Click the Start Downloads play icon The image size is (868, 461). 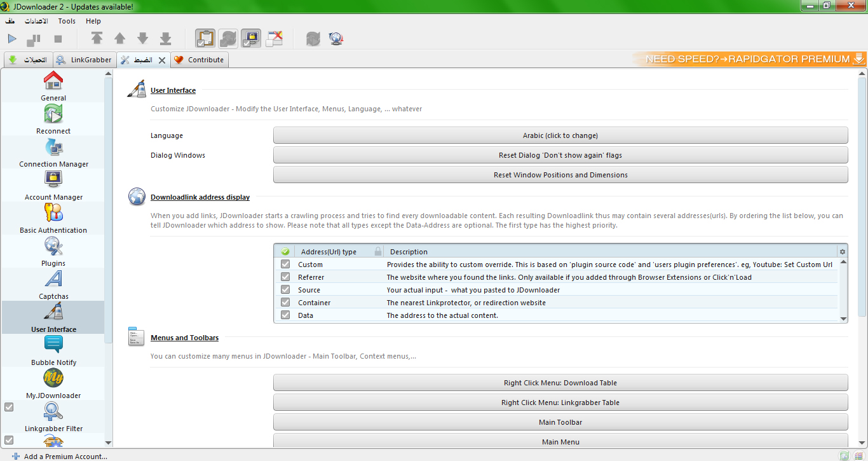point(12,39)
